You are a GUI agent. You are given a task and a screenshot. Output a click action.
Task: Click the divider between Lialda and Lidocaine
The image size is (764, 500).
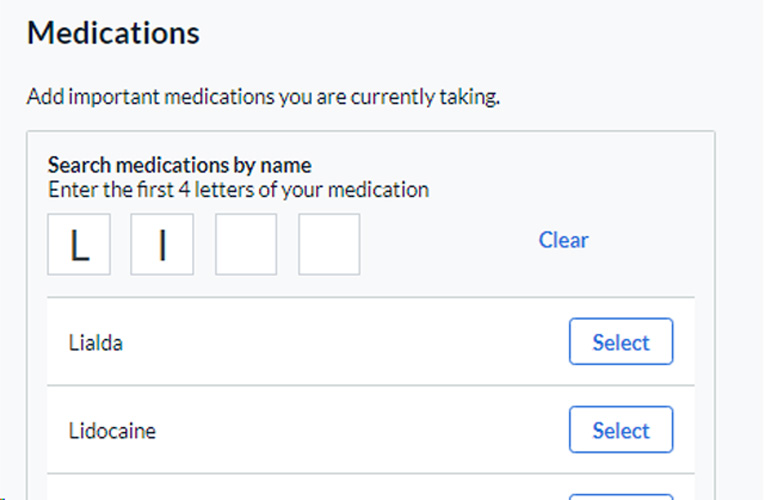click(370, 385)
